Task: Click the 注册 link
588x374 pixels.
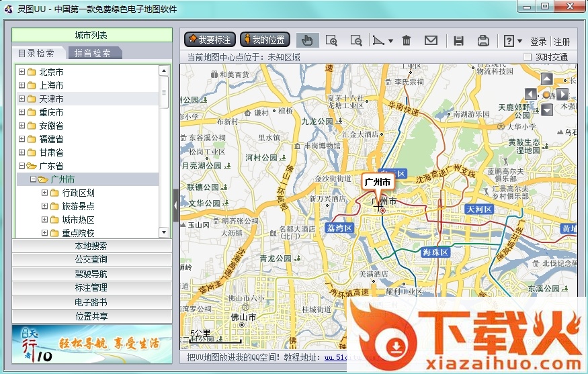Action: [x=562, y=42]
